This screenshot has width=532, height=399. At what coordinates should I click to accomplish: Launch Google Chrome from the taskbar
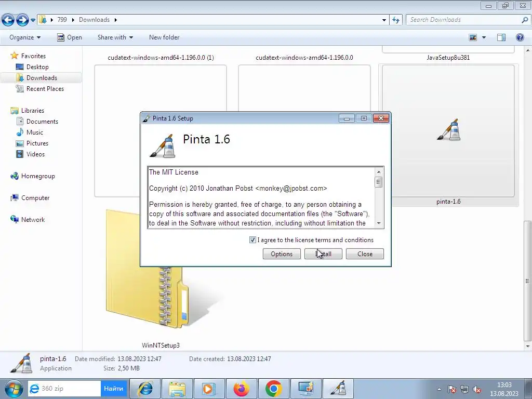click(273, 389)
